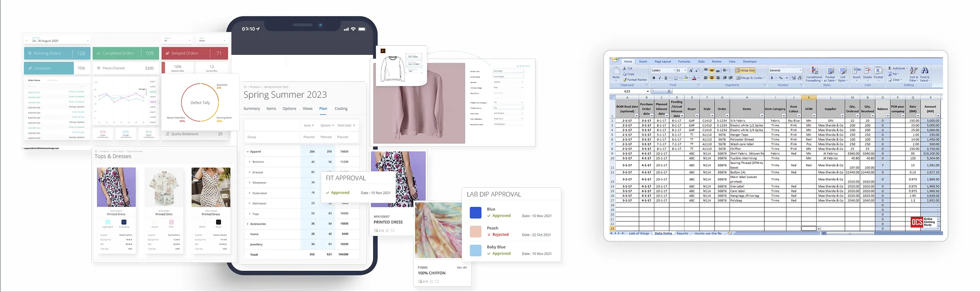Click the Merge & Center button
This screenshot has height=292, width=980.
coord(750,78)
